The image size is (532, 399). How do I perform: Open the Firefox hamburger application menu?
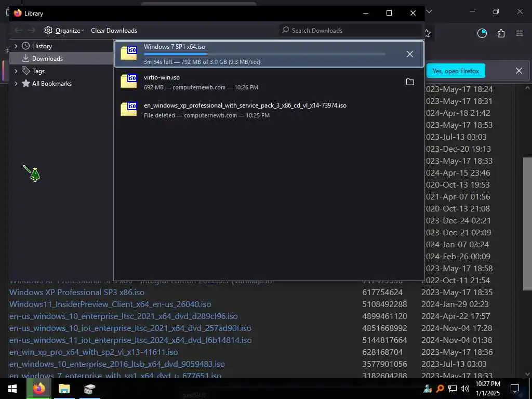click(520, 33)
